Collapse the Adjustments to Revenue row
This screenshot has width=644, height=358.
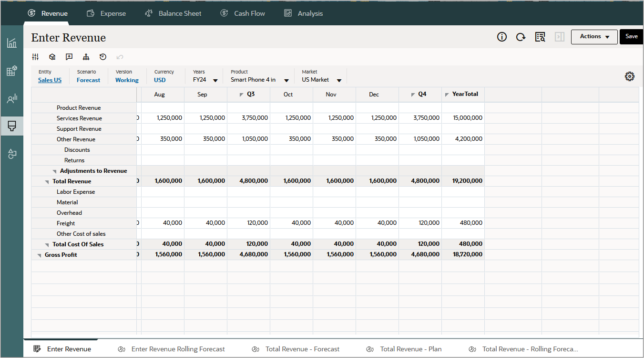pyautogui.click(x=55, y=171)
